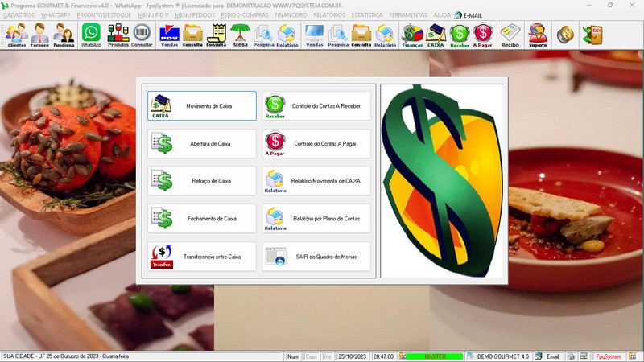Open the Finanças toolbar icon

(x=412, y=35)
